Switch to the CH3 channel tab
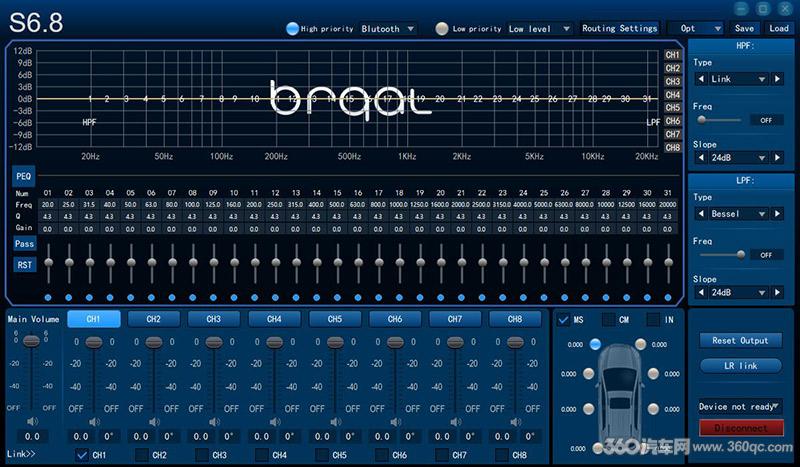The image size is (800, 467). [x=214, y=319]
